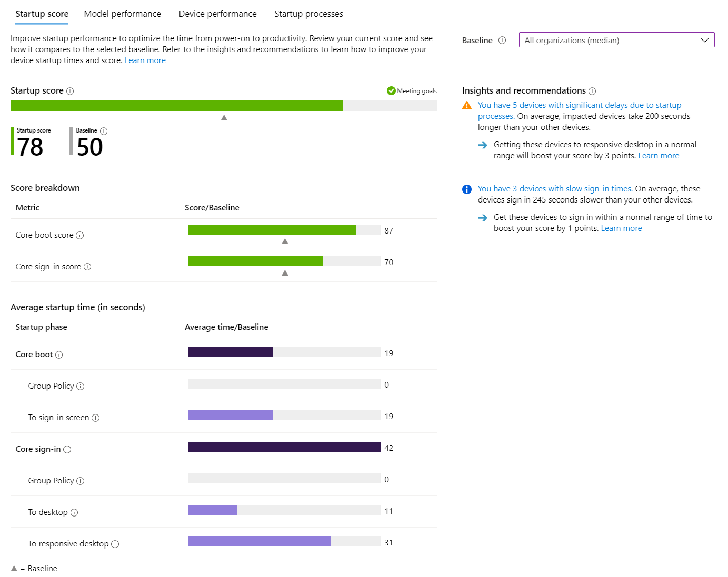This screenshot has height=577, width=728.
Task: Click the warning icon beside startup processes insight
Action: pos(467,105)
